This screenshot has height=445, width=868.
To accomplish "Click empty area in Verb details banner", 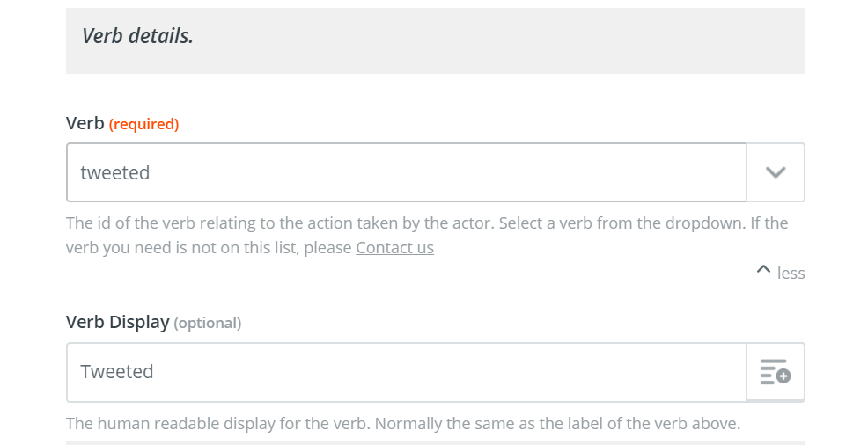I will (x=498, y=40).
